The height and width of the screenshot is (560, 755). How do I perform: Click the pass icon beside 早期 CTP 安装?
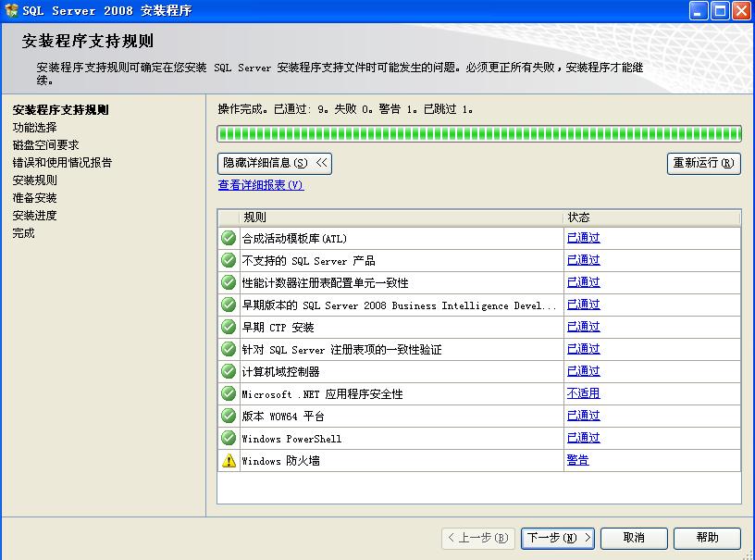point(228,327)
